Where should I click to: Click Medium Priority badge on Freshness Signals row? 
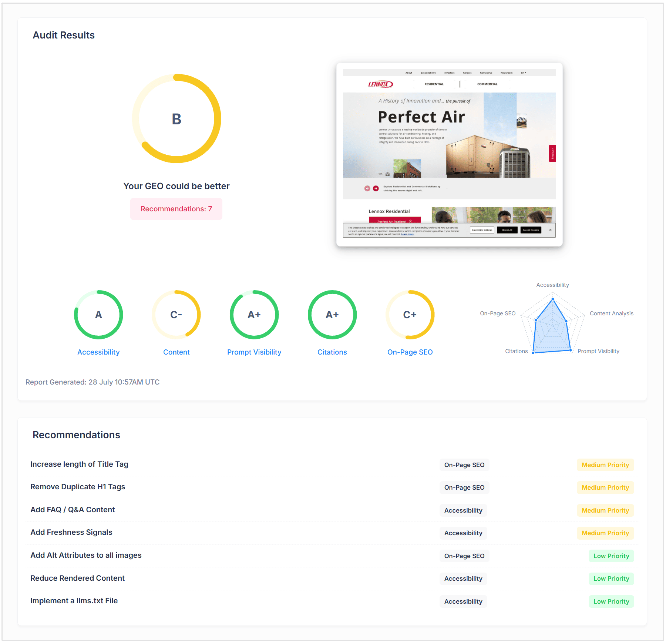point(605,533)
